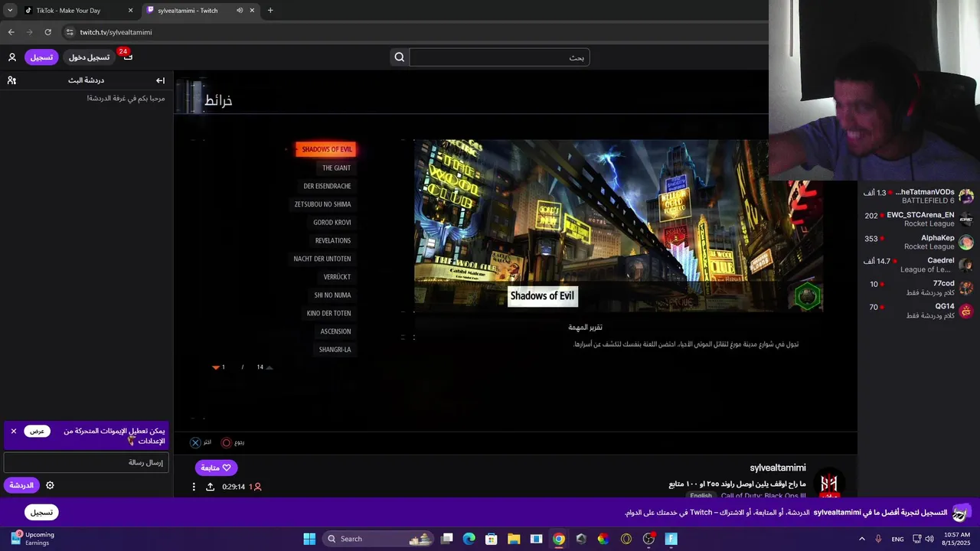Follow the channel with متابعة button
980x551 pixels.
point(216,468)
